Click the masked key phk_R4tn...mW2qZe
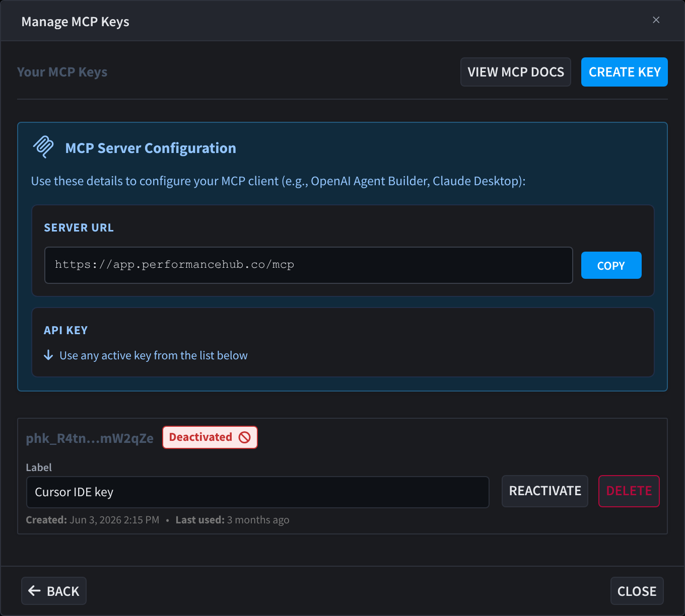The height and width of the screenshot is (616, 685). (x=90, y=438)
